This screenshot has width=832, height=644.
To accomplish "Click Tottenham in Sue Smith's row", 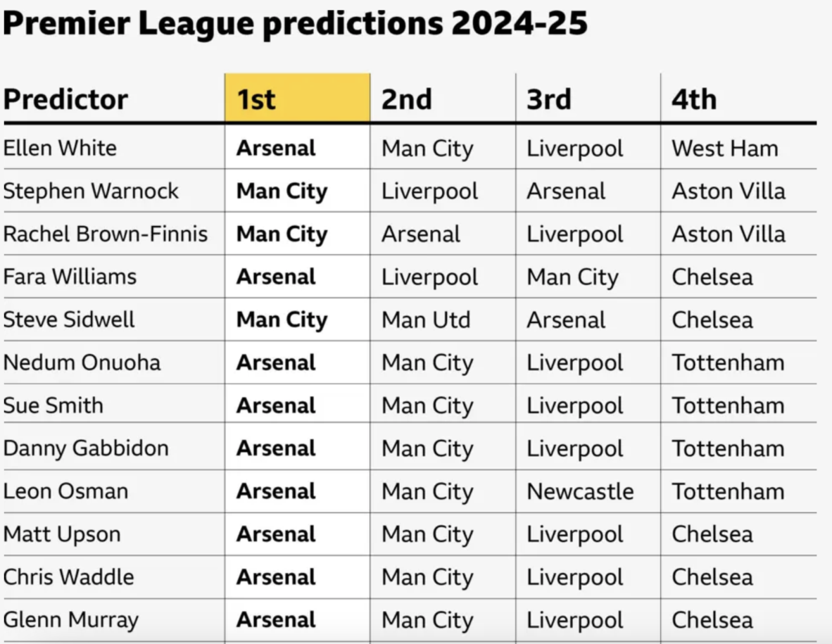I will (x=728, y=406).
